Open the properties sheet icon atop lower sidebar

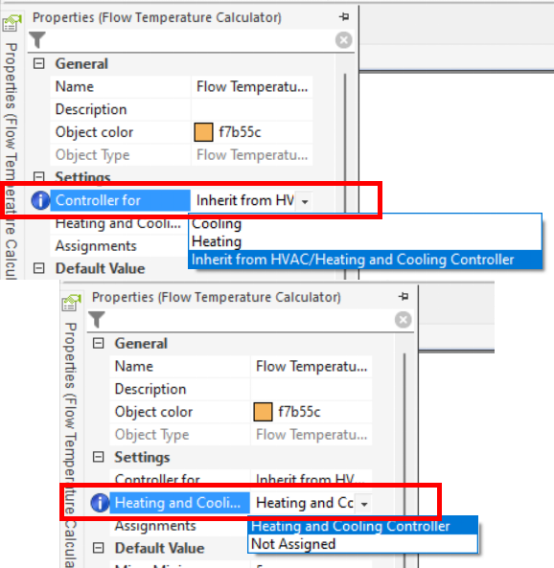coord(71,302)
